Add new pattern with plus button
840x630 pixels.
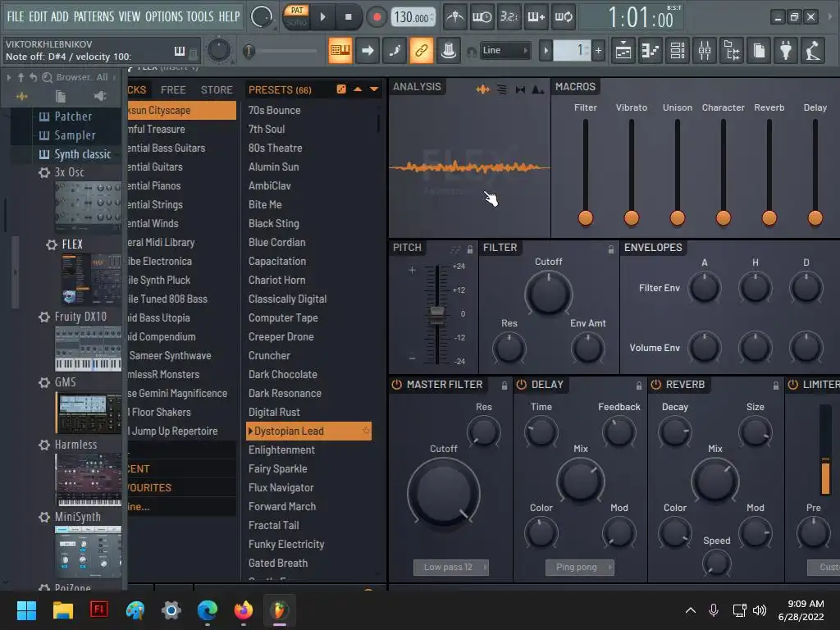(598, 51)
